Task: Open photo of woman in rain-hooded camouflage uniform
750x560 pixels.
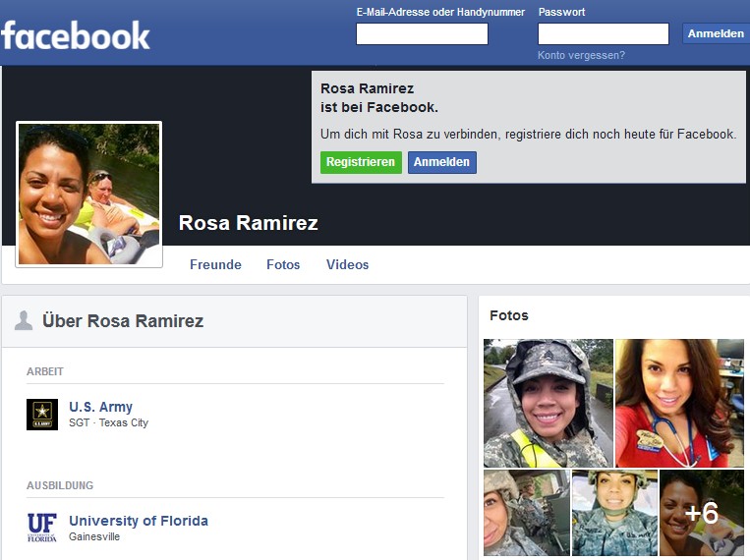Action: coord(548,403)
